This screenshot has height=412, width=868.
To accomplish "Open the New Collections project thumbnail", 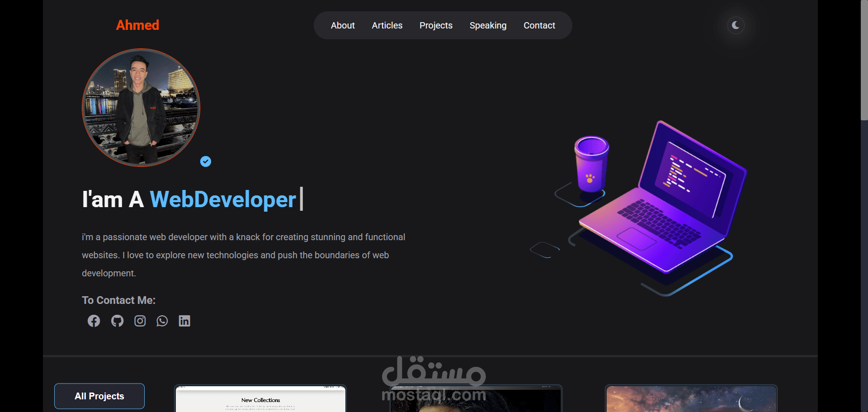I will [260, 398].
